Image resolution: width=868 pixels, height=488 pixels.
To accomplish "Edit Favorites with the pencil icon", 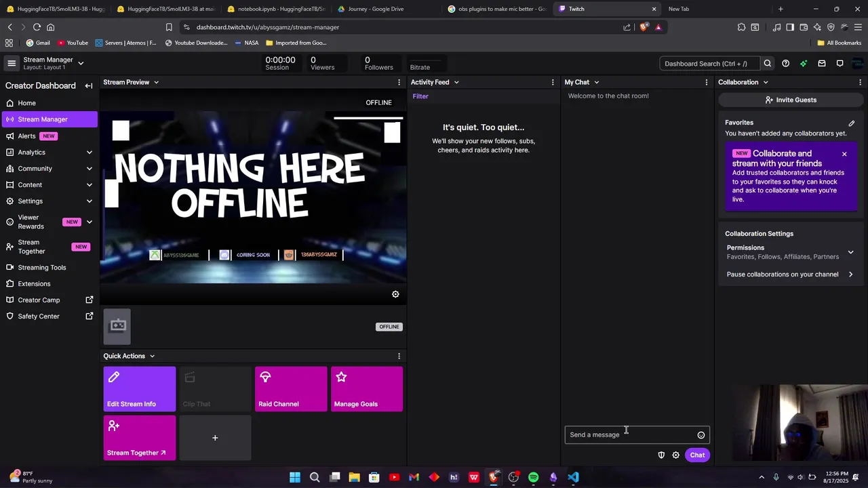I will [852, 123].
